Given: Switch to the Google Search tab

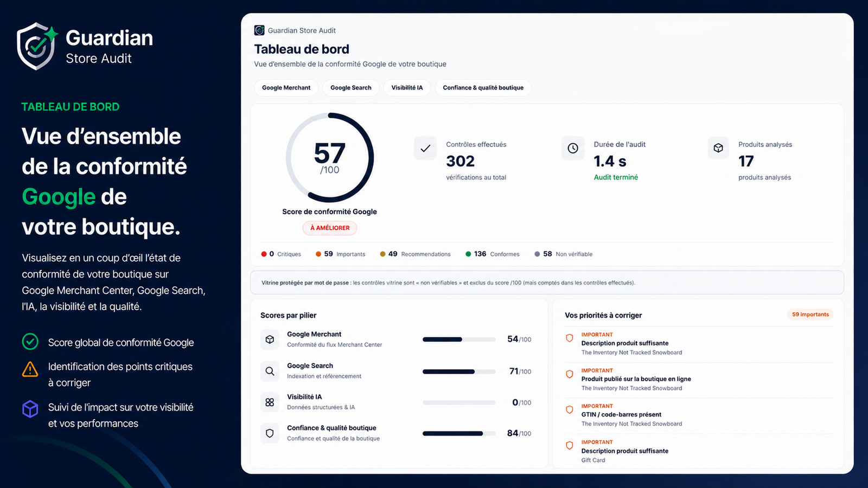Looking at the screenshot, I should [x=351, y=88].
